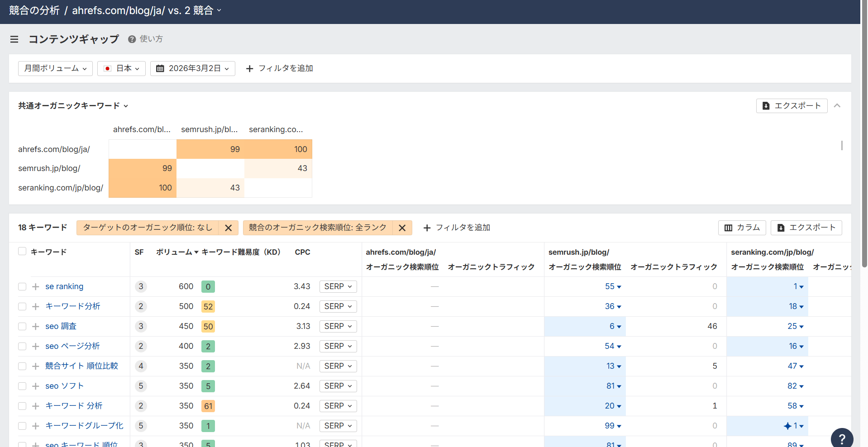
Task: Click the 使い方 help question icon
Action: (x=132, y=39)
